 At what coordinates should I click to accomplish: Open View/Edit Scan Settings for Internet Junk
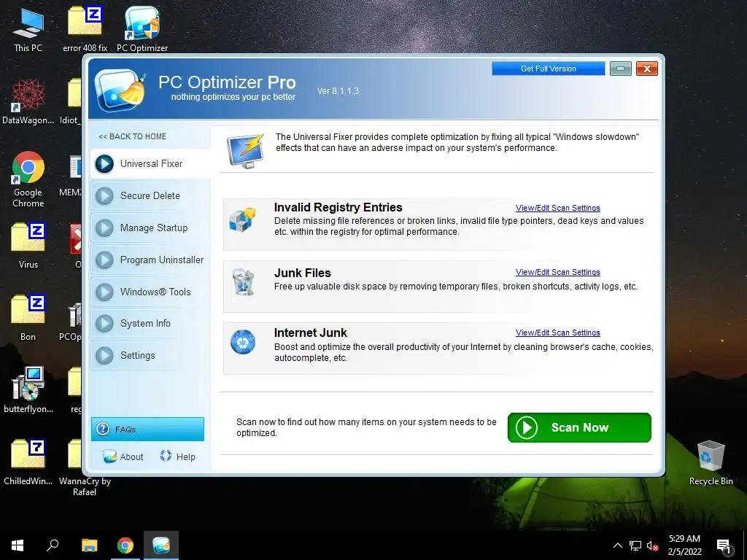(558, 332)
